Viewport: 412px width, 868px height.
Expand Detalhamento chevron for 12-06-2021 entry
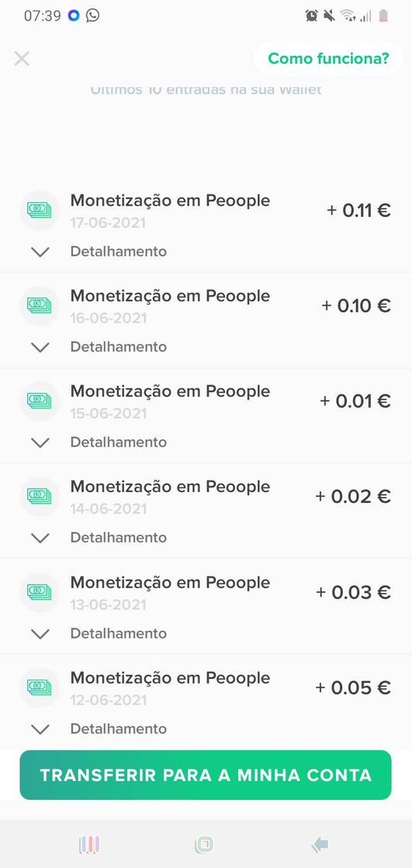coord(40,729)
